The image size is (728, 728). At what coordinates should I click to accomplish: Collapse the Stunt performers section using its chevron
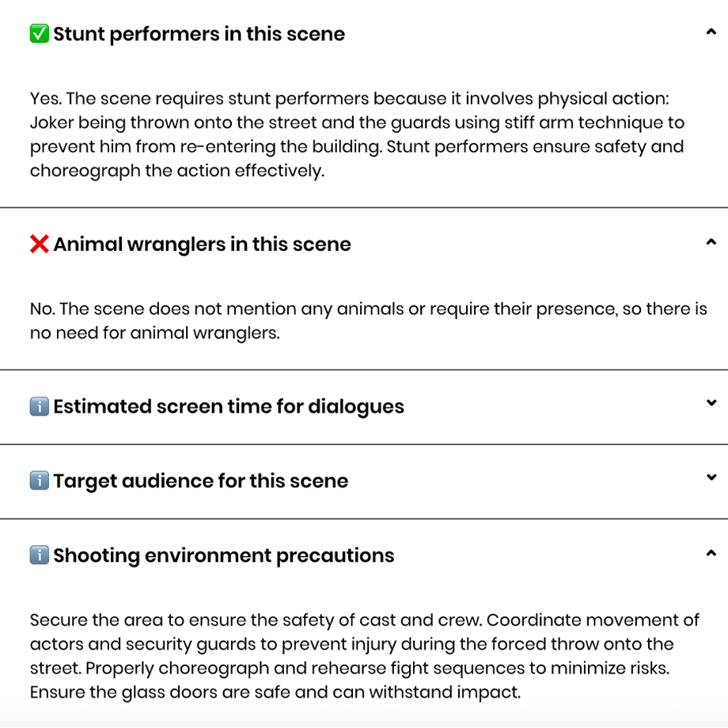[x=711, y=32]
